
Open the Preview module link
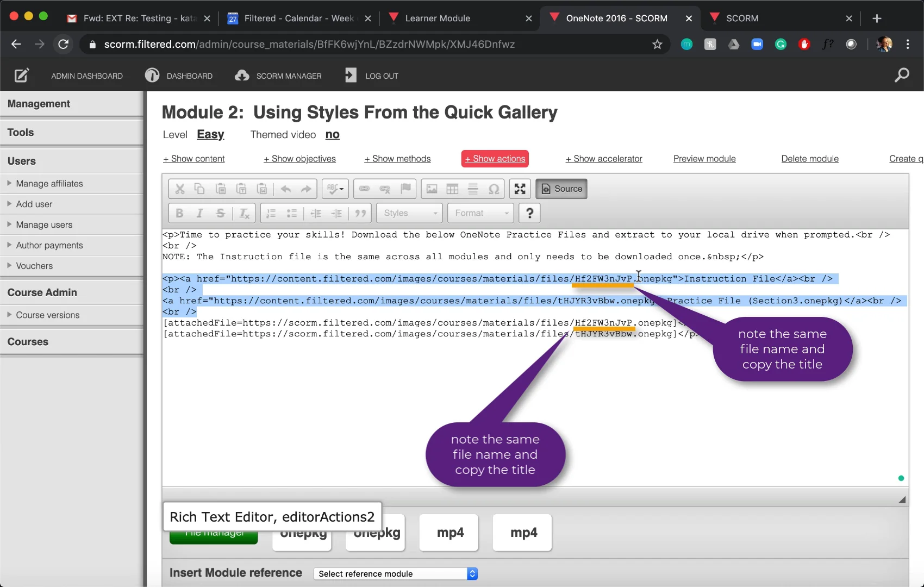(x=704, y=159)
